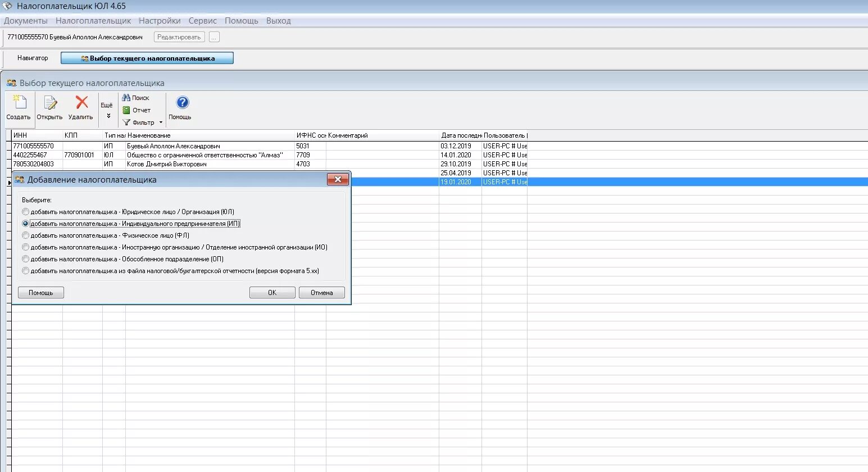Select radio option Обособленное подразделение (ОП)
The image size is (868, 472).
tap(25, 259)
